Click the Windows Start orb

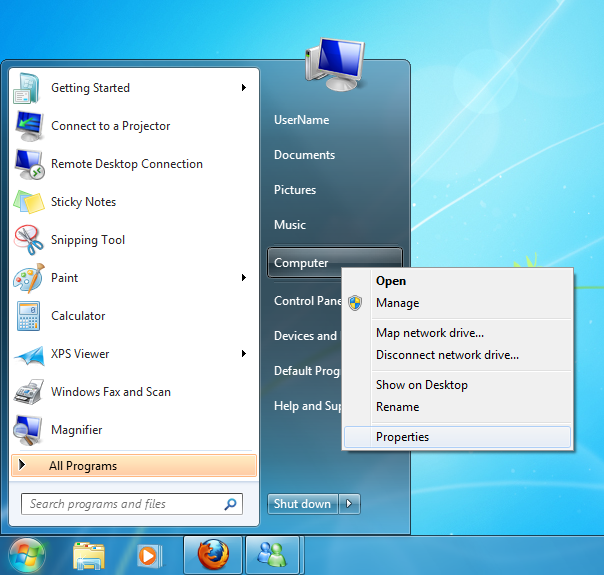point(27,556)
